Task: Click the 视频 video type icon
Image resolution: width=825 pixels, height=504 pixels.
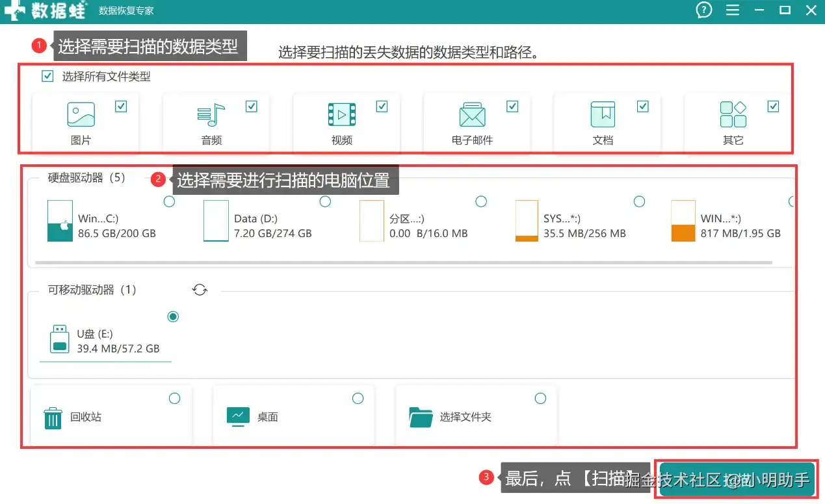Action: (341, 115)
